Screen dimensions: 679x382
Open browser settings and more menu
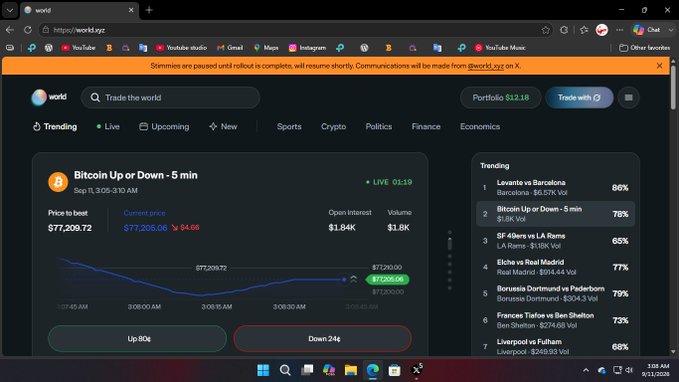pos(620,30)
